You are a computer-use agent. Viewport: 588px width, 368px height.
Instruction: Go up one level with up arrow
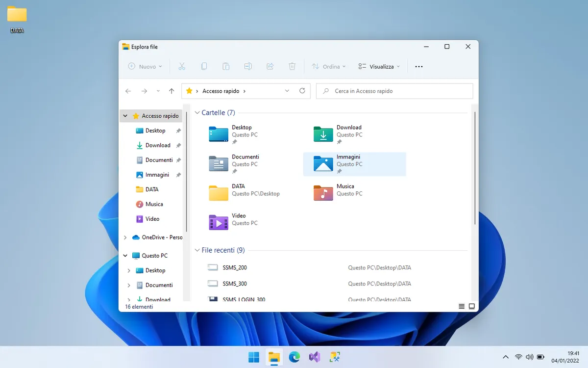[x=171, y=91]
